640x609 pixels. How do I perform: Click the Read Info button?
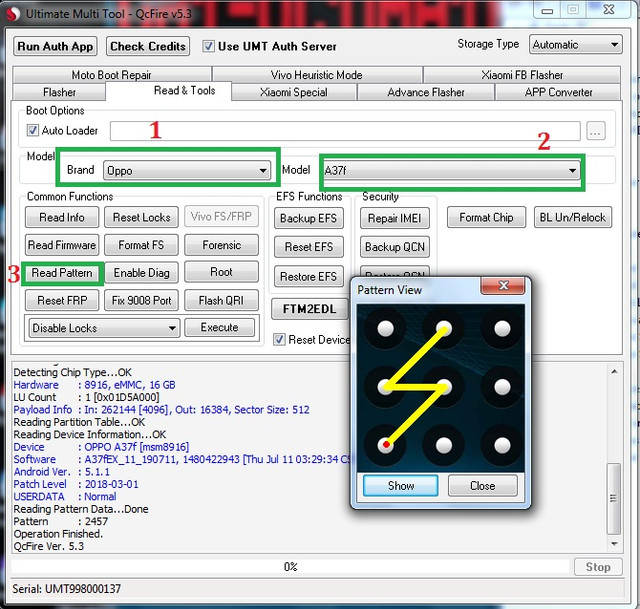click(x=62, y=217)
